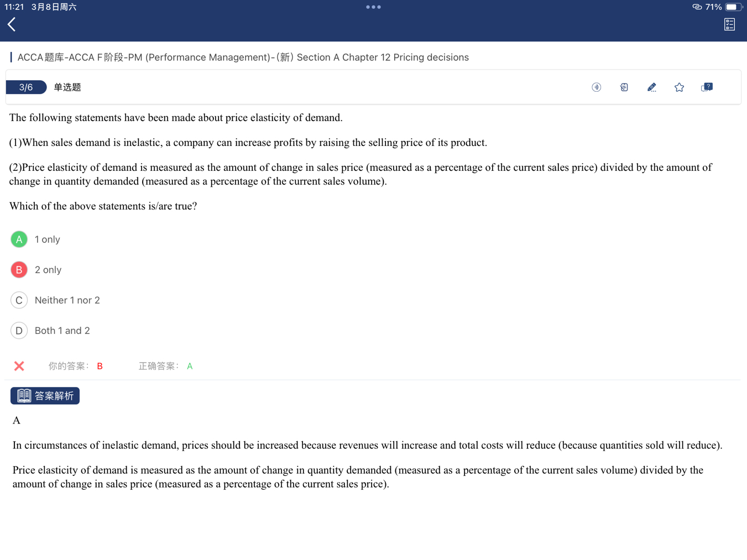The width and height of the screenshot is (747, 560).
Task: Tap the answer analysis book icon
Action: [24, 396]
